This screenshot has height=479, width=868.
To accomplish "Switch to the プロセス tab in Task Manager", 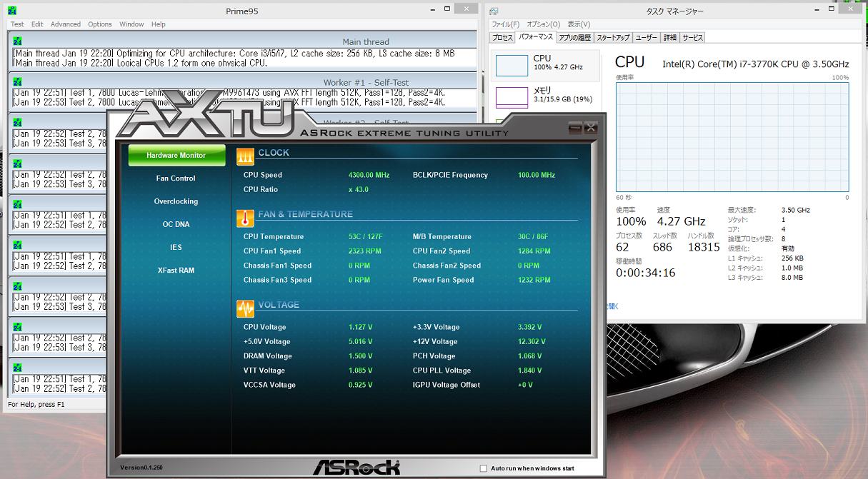I will click(x=502, y=37).
